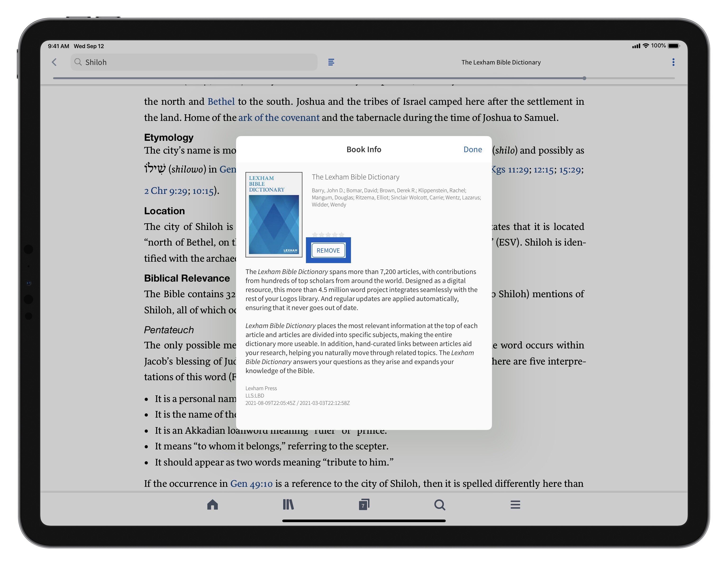The width and height of the screenshot is (728, 566).
Task: Tap the book title in Book Info
Action: coord(355,177)
